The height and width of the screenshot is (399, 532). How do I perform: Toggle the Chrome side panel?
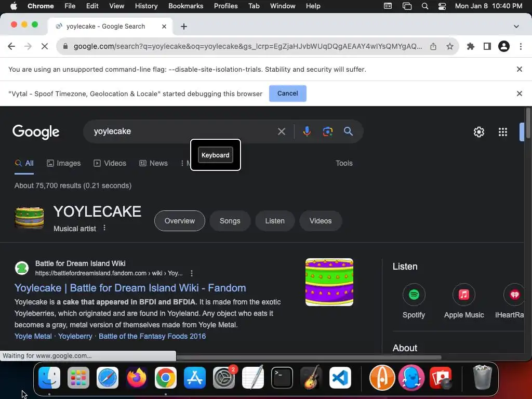click(x=487, y=46)
